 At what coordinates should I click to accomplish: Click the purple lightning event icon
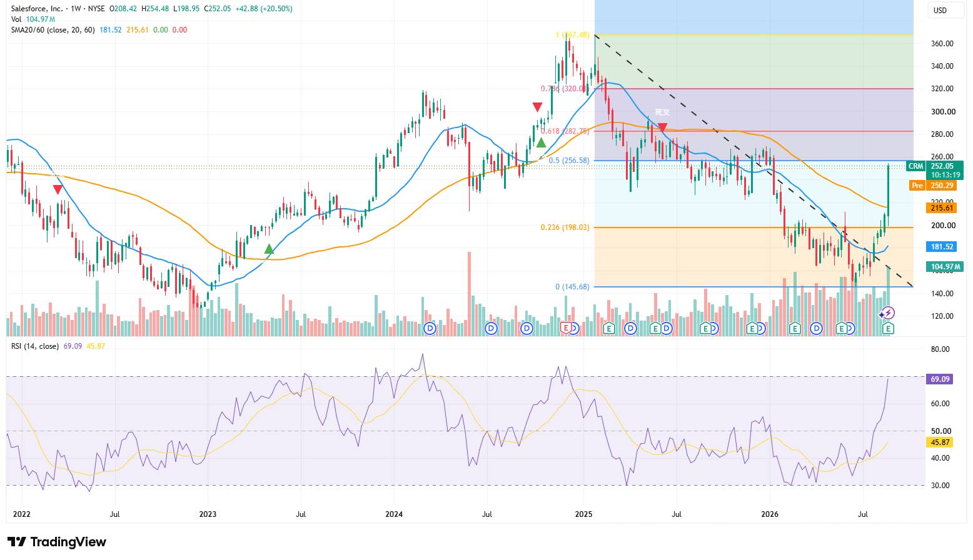pos(889,313)
